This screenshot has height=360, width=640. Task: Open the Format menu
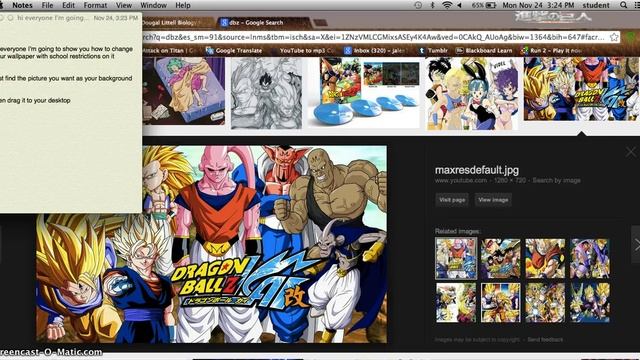pyautogui.click(x=95, y=5)
